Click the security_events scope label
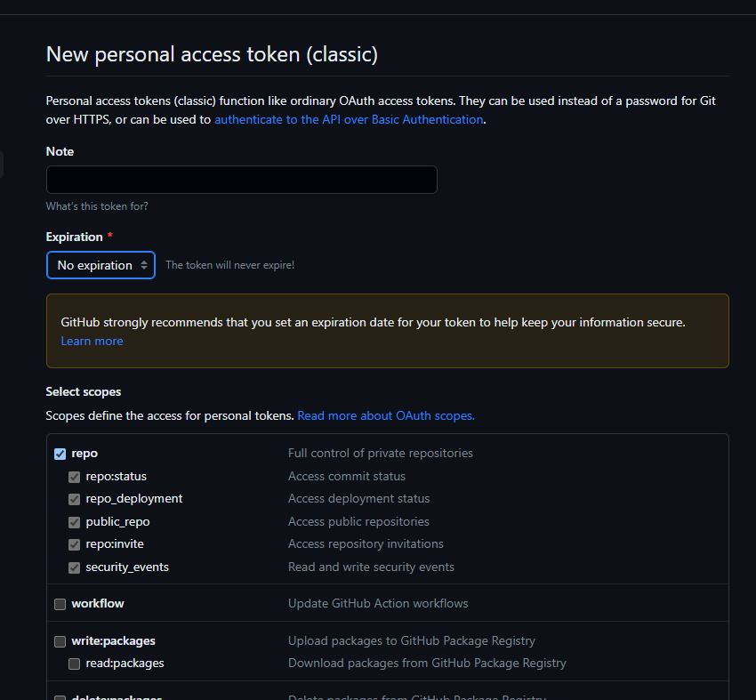 (127, 567)
